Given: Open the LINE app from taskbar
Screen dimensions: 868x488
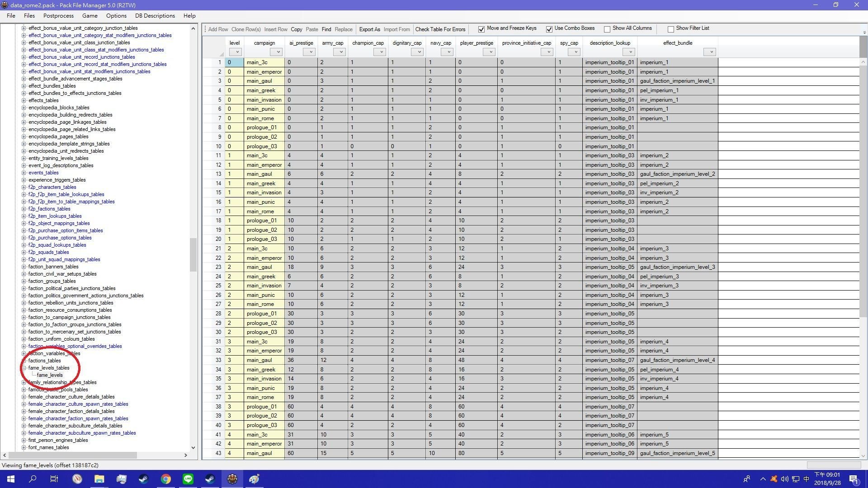Looking at the screenshot, I should point(188,479).
